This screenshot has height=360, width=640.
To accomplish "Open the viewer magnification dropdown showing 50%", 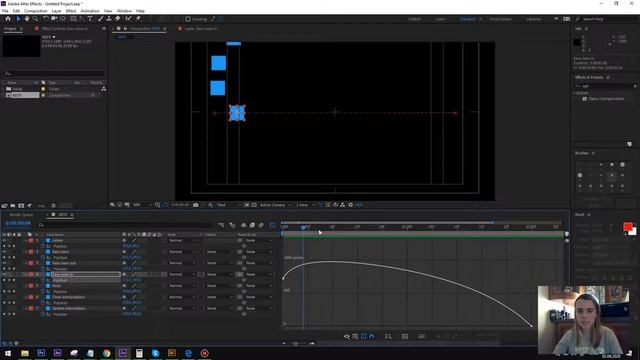I will (x=142, y=205).
